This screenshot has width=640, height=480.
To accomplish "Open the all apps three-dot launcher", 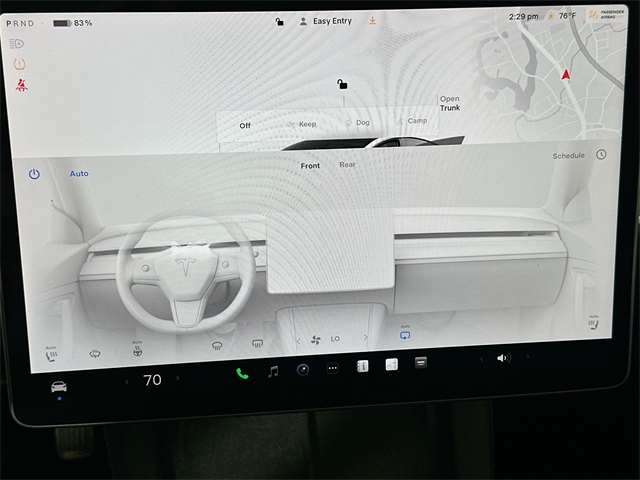I will [333, 368].
